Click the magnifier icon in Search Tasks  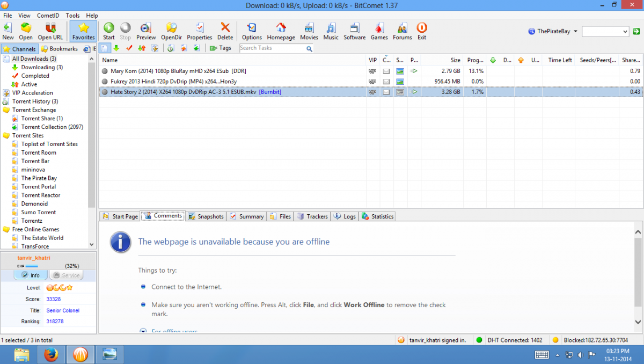pyautogui.click(x=309, y=48)
